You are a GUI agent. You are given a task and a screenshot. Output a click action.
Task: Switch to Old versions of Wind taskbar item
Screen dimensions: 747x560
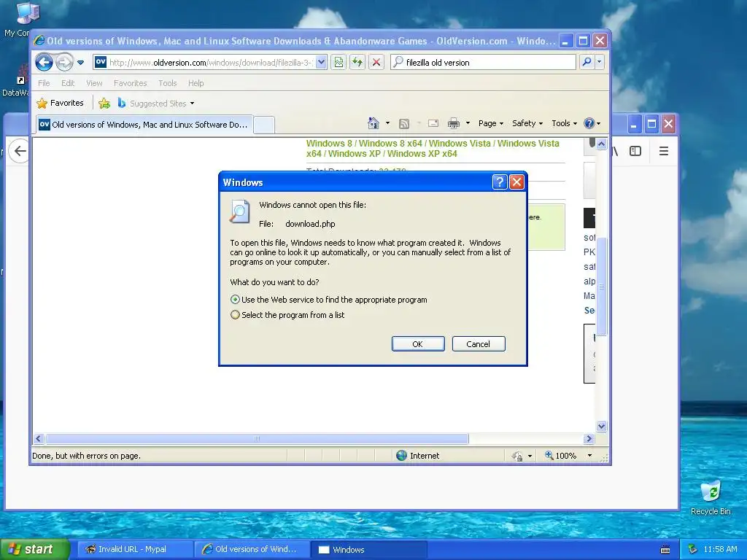click(252, 549)
